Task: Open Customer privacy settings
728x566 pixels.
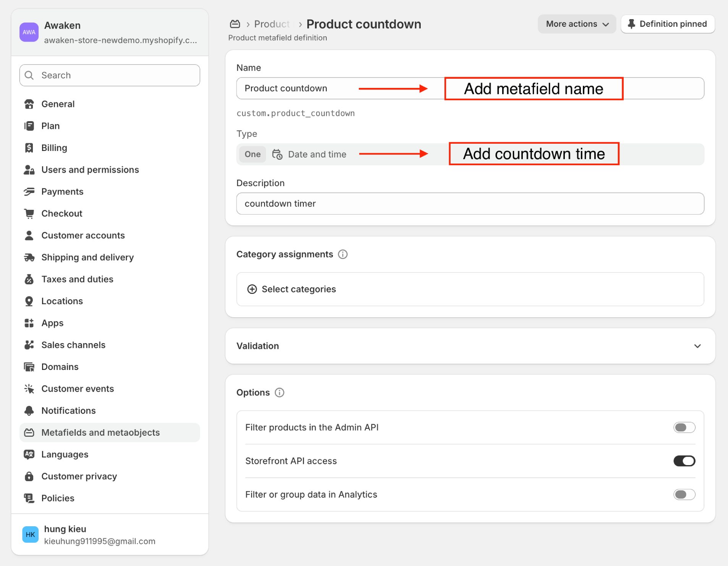Action: (110, 476)
